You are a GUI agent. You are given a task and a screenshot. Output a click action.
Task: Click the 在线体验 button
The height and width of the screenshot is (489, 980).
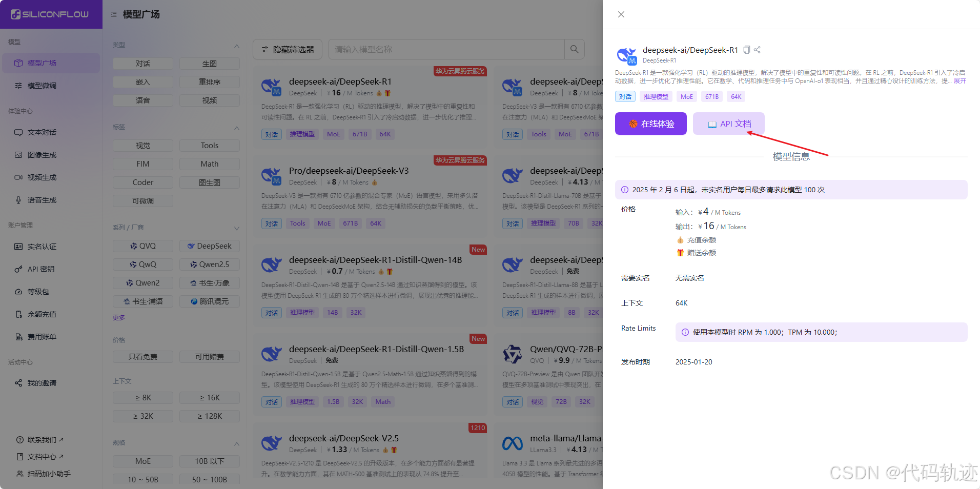(x=651, y=124)
